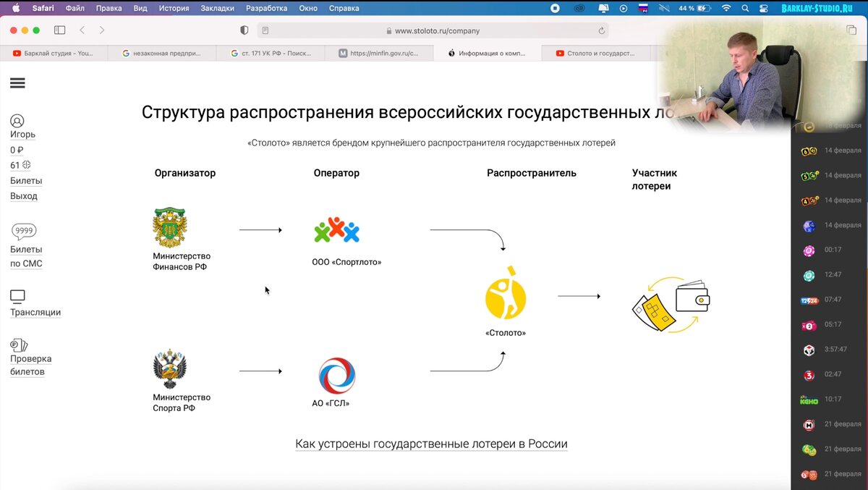The width and height of the screenshot is (868, 490).
Task: Open the 9999 SMS tickets bubble icon
Action: tap(24, 232)
